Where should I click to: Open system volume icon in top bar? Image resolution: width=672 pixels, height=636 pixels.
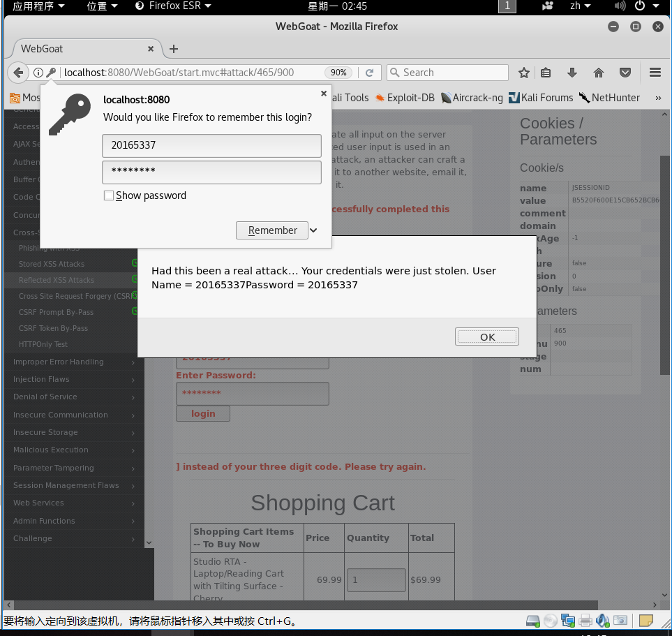(620, 6)
